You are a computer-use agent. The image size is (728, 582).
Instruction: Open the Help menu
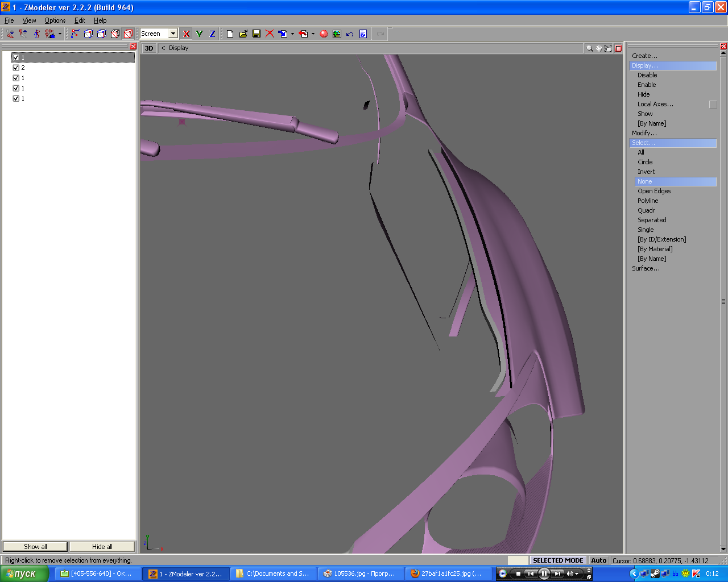click(x=100, y=20)
